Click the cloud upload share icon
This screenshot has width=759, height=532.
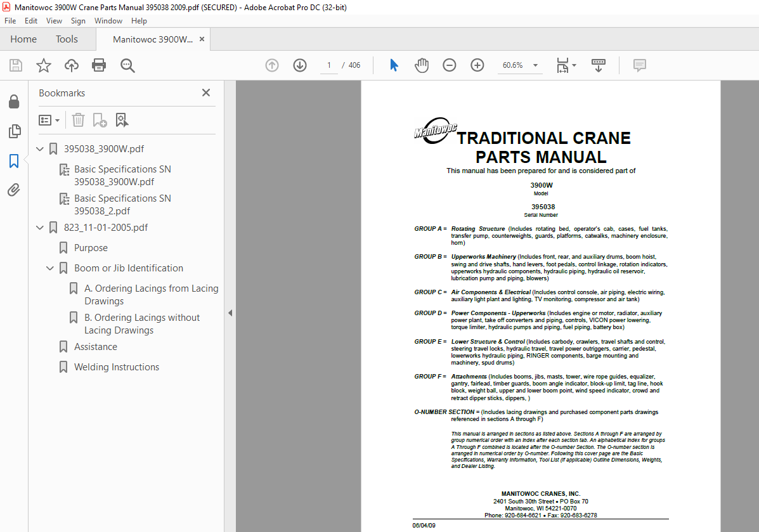(x=72, y=65)
